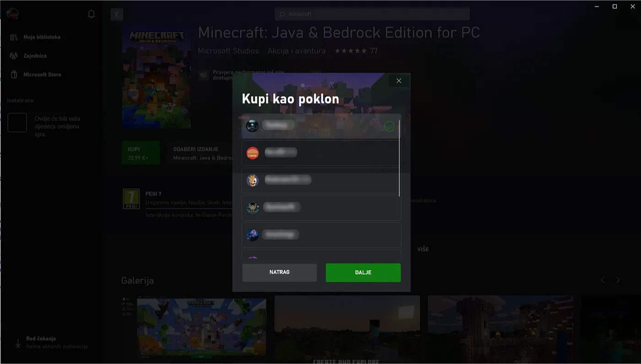Close the Kupi kao poklon dialog

coord(399,81)
